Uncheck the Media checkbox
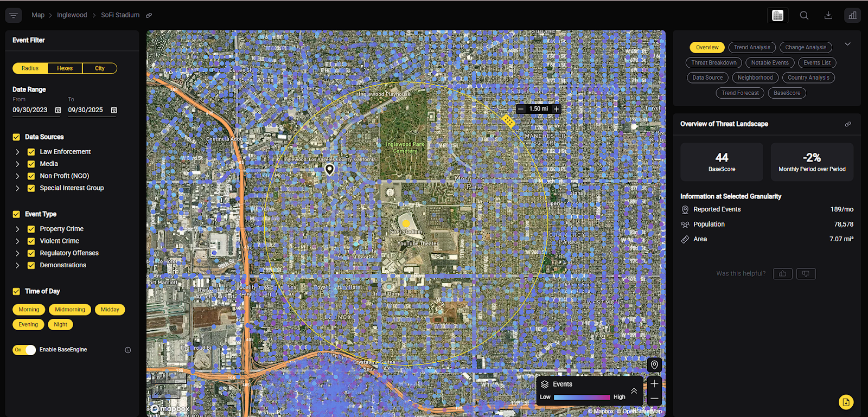868x417 pixels. [31, 164]
